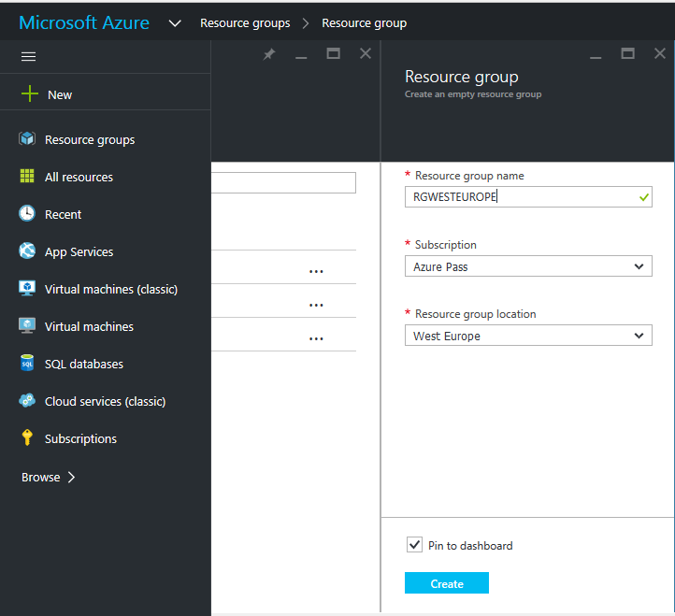This screenshot has width=675, height=616.
Task: Click the App Services globe icon
Action: pyautogui.click(x=27, y=251)
